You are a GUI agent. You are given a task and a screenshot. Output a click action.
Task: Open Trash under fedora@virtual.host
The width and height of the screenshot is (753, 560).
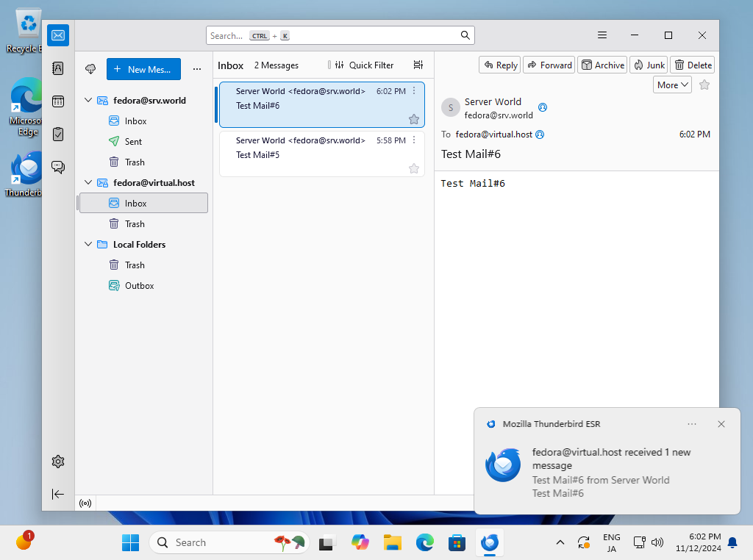[x=143, y=224]
